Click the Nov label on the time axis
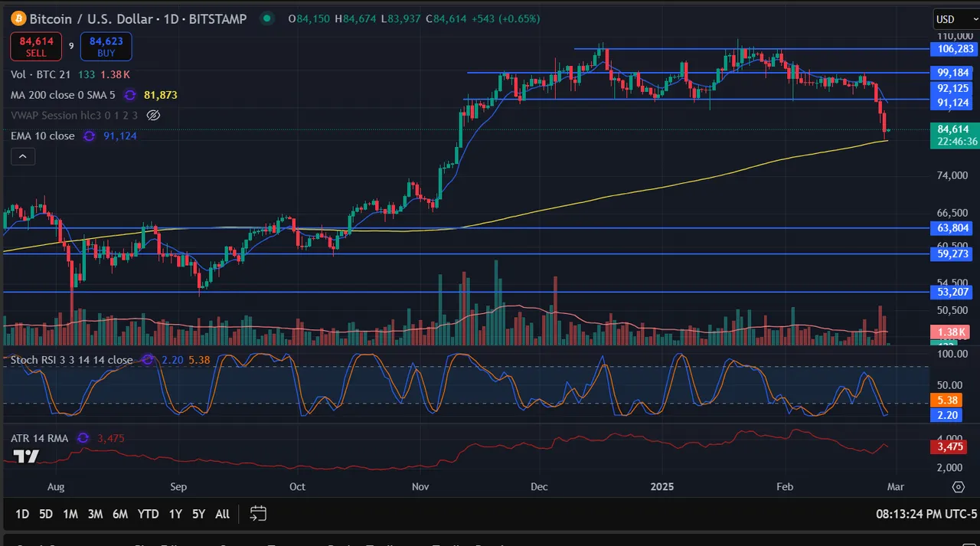This screenshot has width=980, height=546. point(420,486)
